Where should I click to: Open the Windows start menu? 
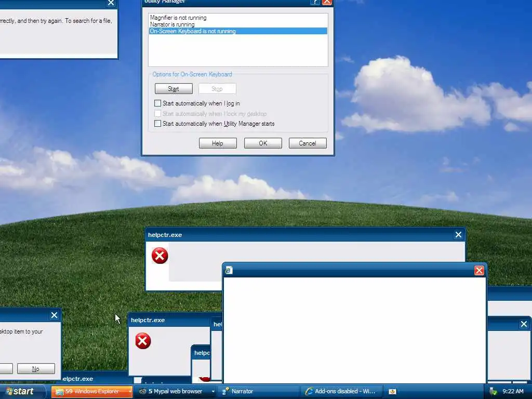coord(22,391)
